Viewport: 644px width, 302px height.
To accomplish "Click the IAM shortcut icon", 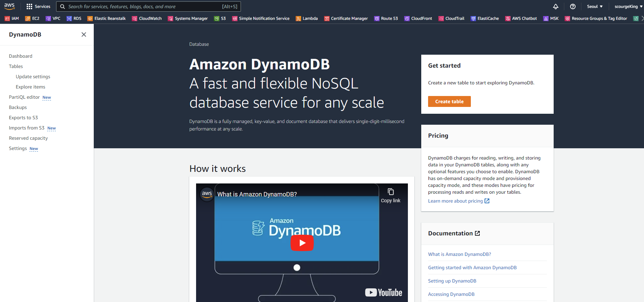I will point(7,18).
